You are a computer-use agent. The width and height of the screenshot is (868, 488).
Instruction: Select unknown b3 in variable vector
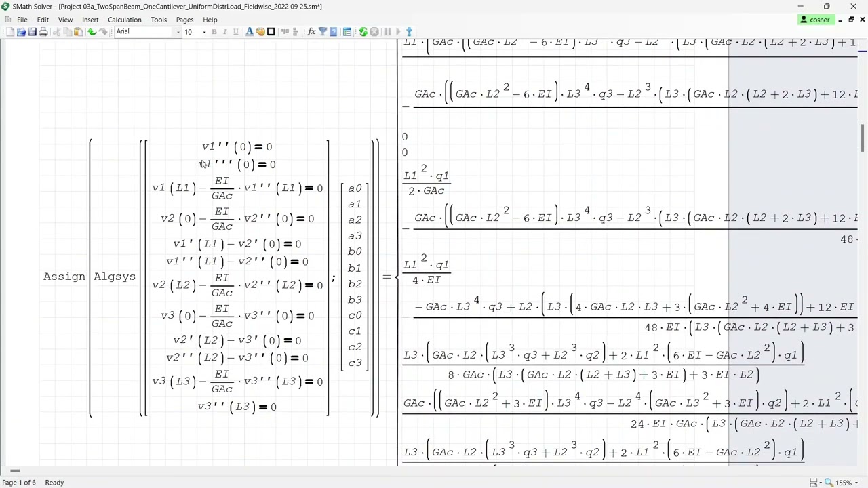[x=355, y=300]
